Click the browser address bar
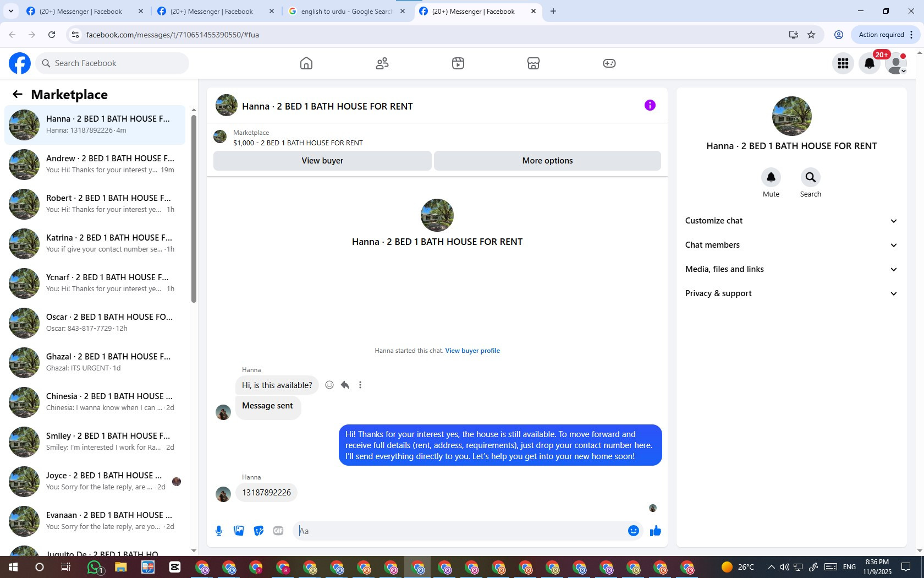Screen dimensions: 924x578 coord(433,35)
